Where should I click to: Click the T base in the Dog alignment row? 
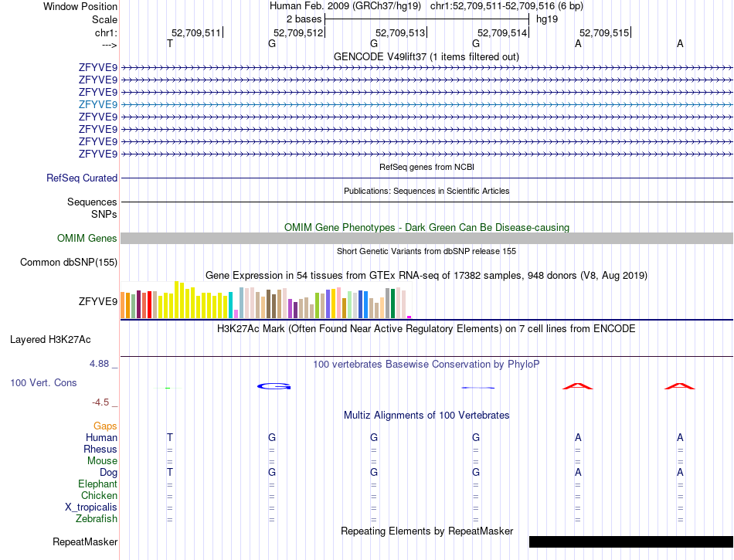point(170,472)
